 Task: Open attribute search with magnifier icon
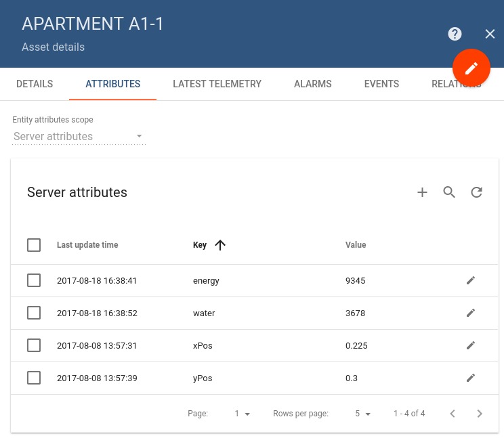[449, 192]
